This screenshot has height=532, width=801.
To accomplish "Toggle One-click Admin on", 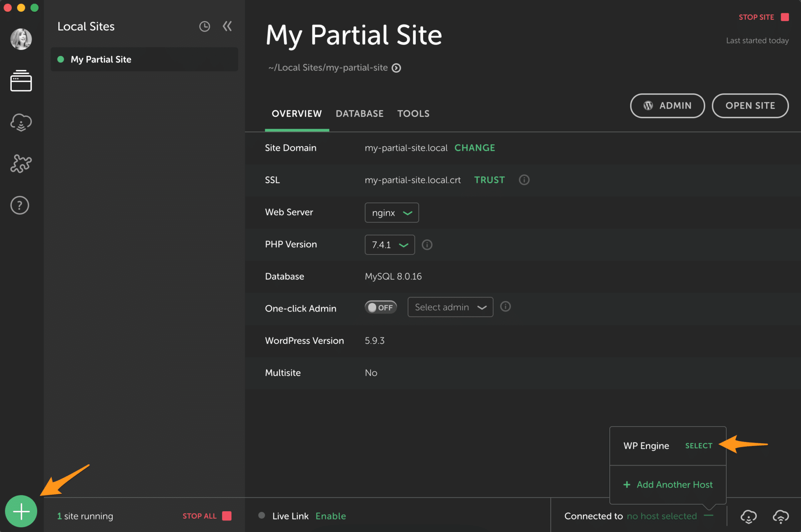I will [380, 307].
